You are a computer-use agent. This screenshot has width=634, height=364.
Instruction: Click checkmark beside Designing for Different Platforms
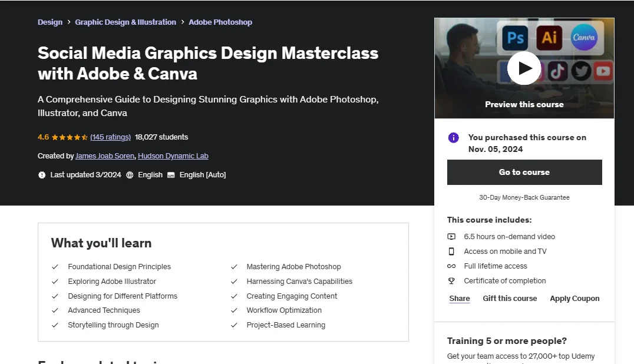click(55, 296)
